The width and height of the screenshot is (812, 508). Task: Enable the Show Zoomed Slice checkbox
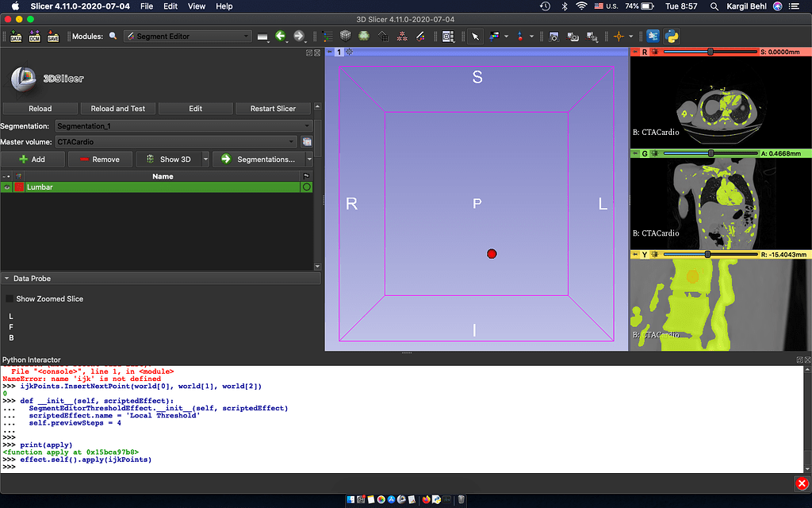(x=10, y=298)
